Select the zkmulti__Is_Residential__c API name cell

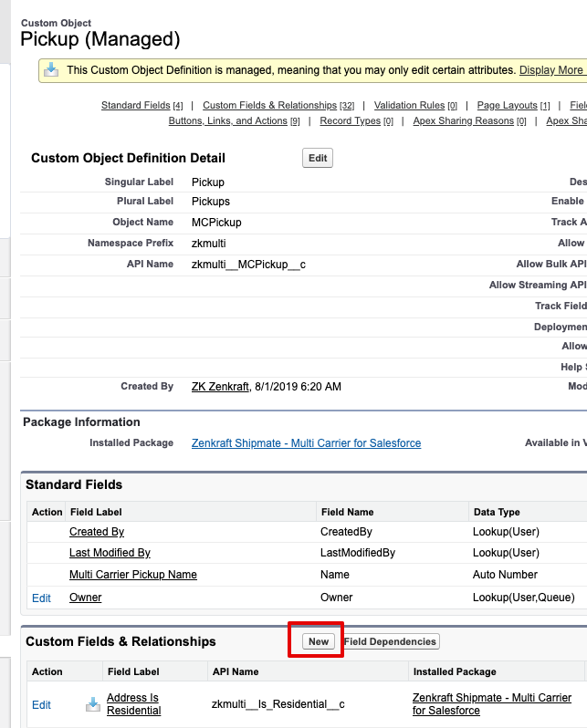(x=278, y=704)
